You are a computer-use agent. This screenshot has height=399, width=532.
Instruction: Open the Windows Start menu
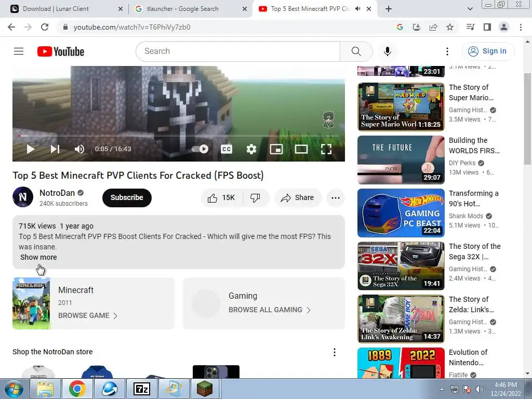click(x=14, y=389)
